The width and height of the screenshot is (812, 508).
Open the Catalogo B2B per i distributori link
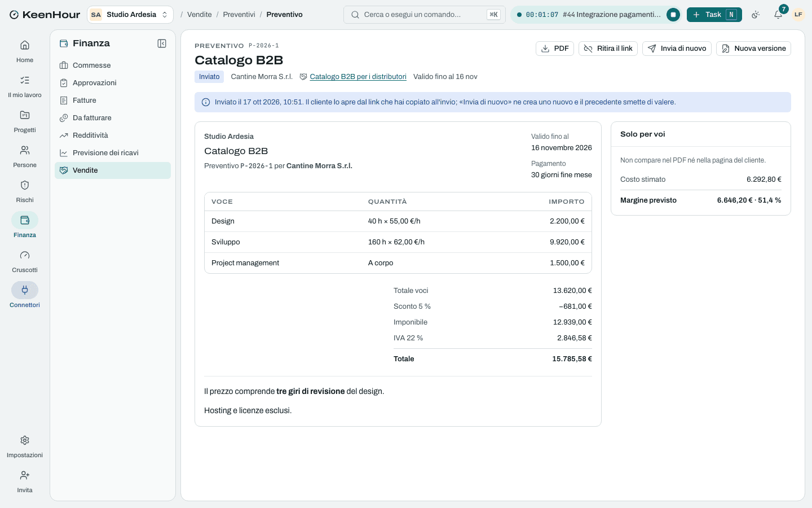tap(358, 77)
